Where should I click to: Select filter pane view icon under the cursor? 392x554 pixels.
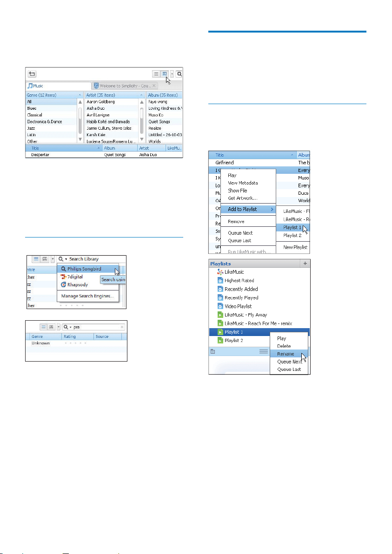tap(164, 74)
